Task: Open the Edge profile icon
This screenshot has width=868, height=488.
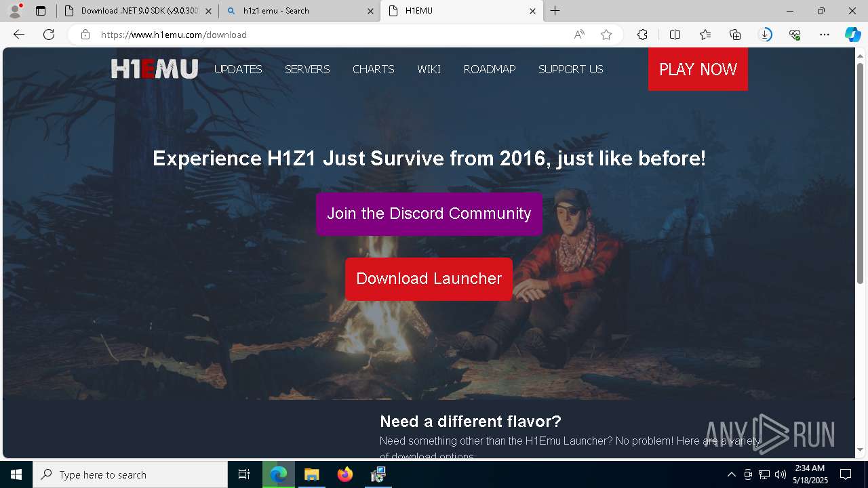Action: [14, 10]
